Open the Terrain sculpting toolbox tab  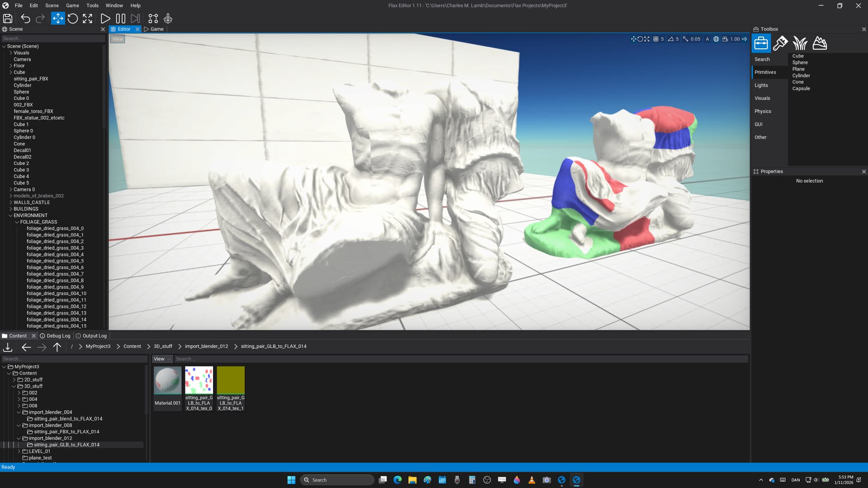click(x=820, y=43)
